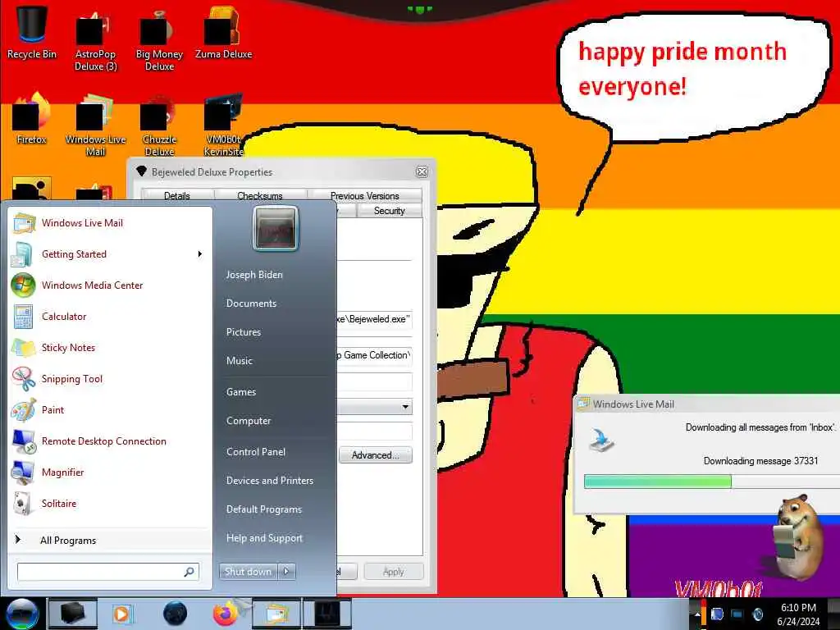Show All Programs list
This screenshot has height=630, width=840.
pyautogui.click(x=110, y=540)
